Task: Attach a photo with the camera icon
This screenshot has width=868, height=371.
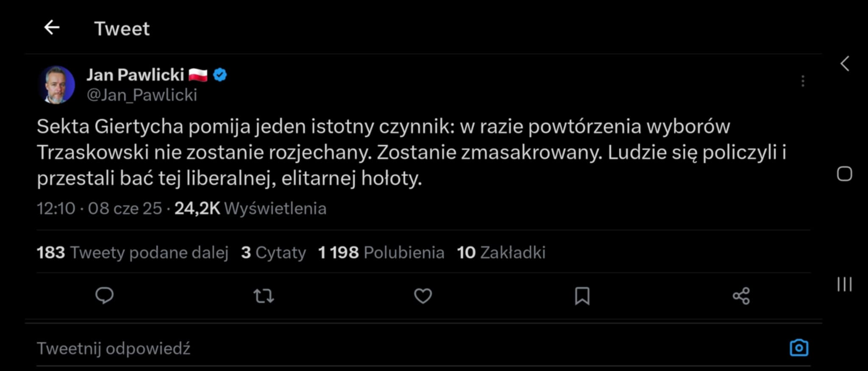Action: click(799, 348)
